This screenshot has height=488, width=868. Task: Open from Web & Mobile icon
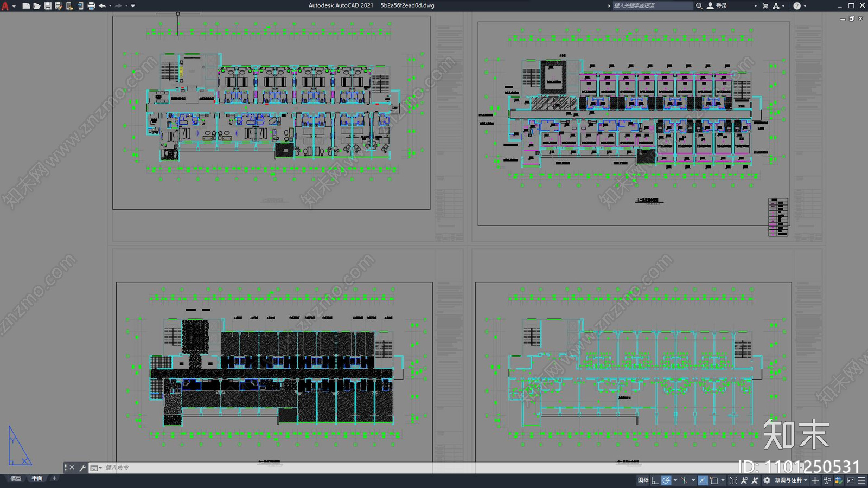(69, 5)
